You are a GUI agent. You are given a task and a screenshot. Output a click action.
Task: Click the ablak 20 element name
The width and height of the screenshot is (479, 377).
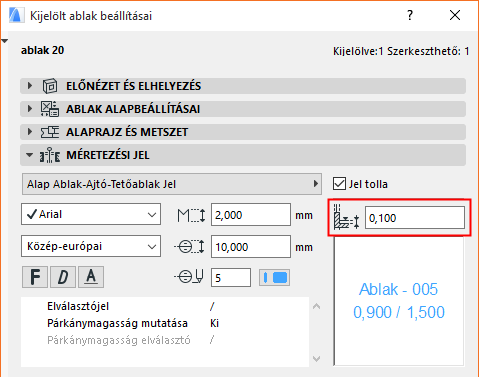(x=43, y=50)
